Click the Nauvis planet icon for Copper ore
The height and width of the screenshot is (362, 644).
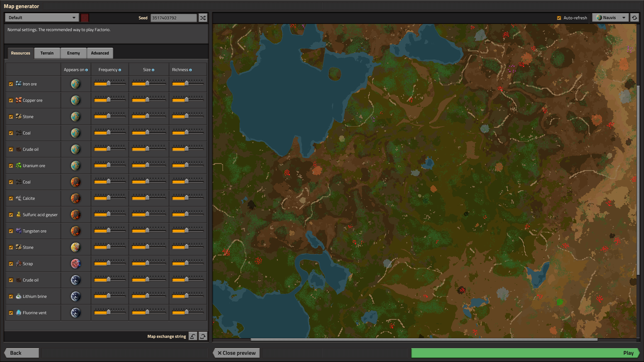point(75,100)
